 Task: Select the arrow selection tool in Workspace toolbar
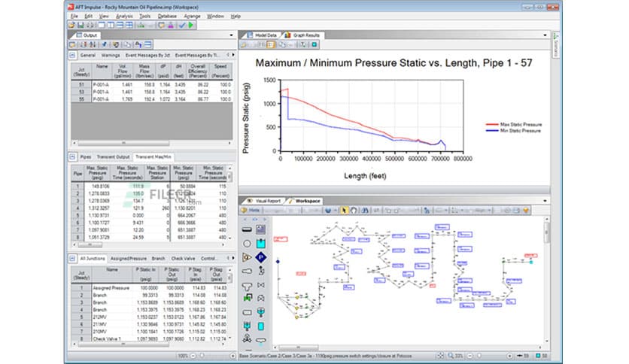coord(344,210)
